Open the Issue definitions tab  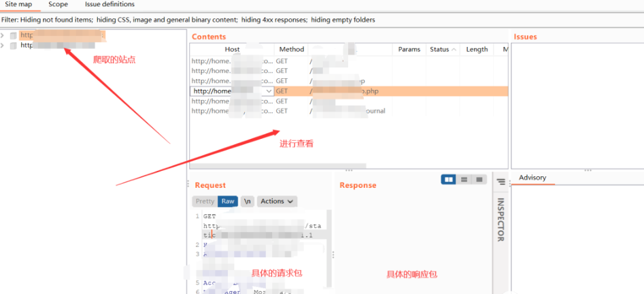[x=109, y=5]
